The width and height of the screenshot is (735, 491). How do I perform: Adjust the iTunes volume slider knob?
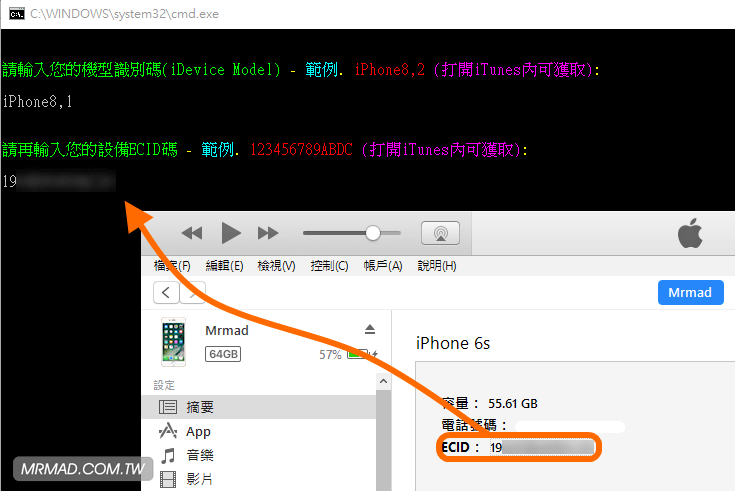click(373, 233)
